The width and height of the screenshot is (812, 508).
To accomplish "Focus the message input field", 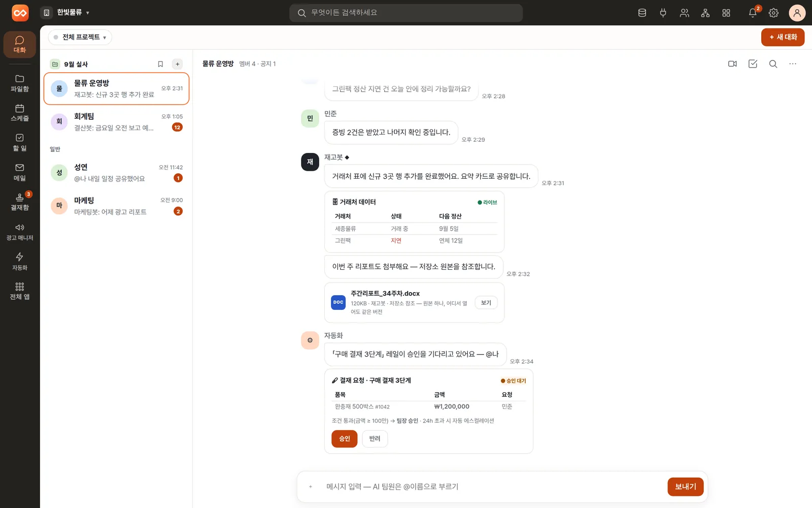I will [x=492, y=487].
